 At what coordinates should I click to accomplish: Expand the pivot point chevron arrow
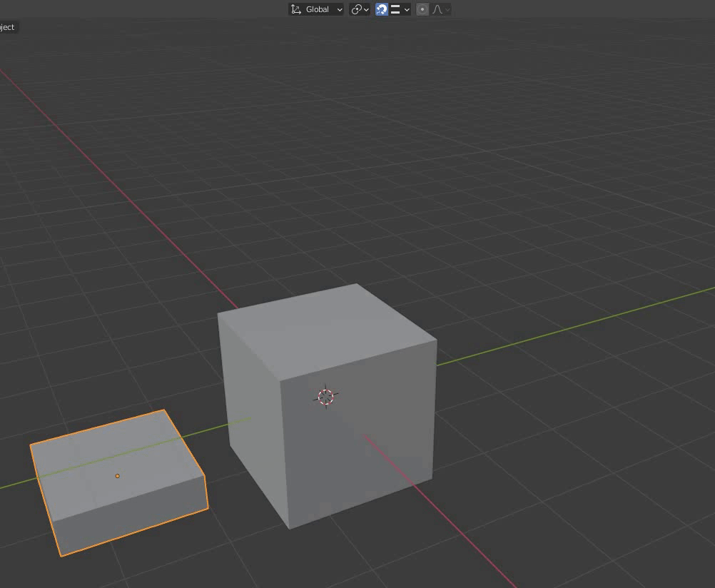(366, 9)
